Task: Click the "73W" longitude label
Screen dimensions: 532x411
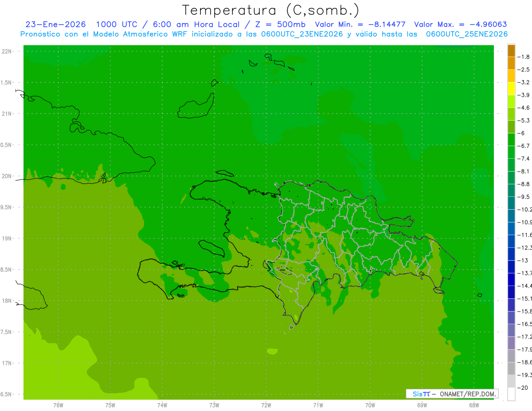Action: tap(214, 405)
